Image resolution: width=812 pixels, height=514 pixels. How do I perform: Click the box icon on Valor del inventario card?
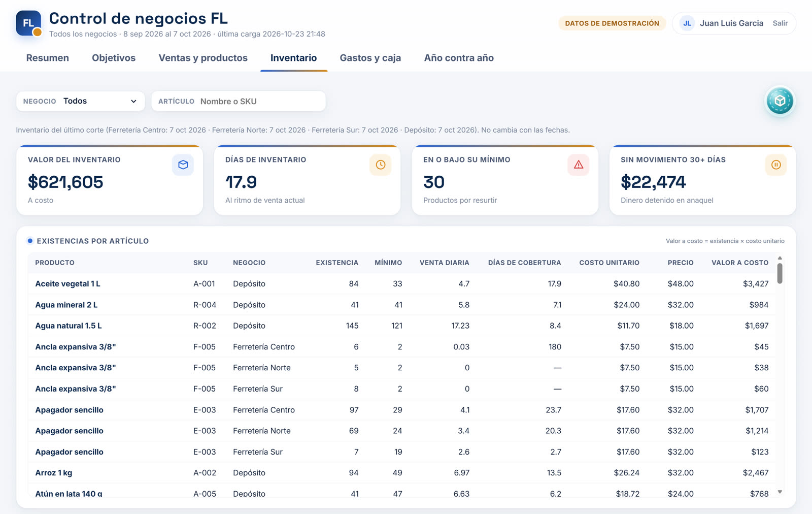click(183, 165)
